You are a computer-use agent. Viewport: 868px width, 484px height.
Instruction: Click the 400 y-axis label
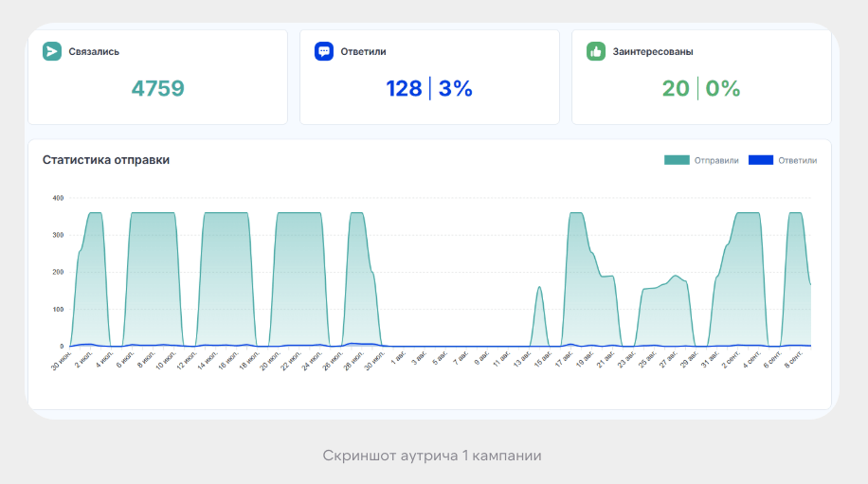(x=58, y=197)
